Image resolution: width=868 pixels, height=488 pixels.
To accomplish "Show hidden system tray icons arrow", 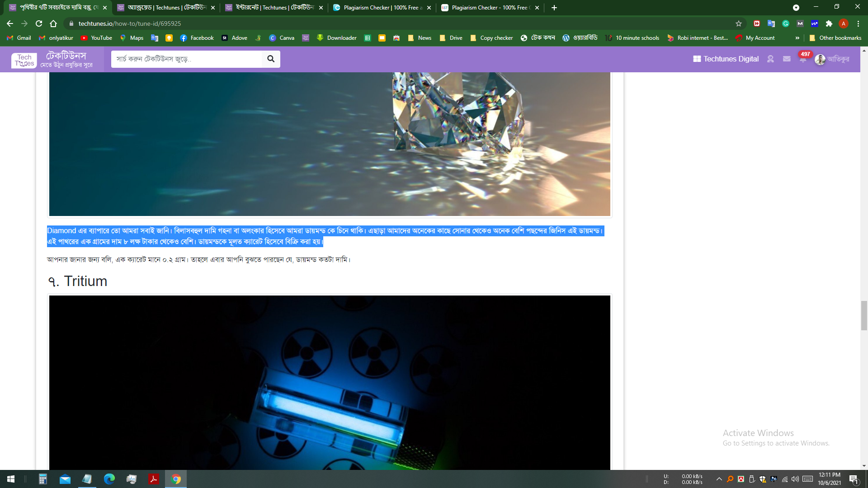I will pos(719,479).
